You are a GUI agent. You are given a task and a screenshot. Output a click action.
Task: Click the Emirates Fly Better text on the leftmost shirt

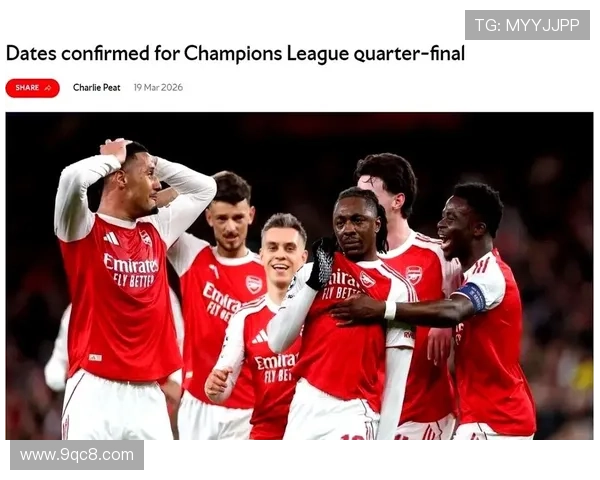(x=131, y=270)
